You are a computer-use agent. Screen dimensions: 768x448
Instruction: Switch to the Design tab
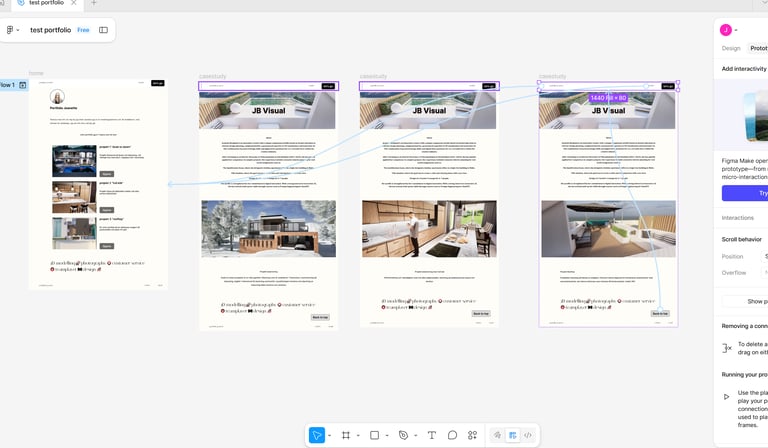click(731, 48)
